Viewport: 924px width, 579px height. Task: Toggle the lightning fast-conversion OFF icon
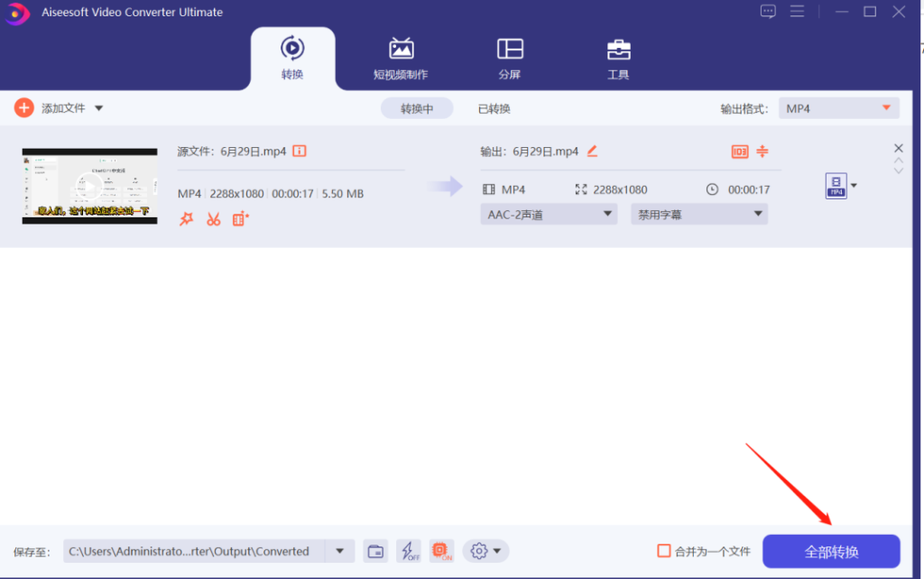click(x=409, y=551)
